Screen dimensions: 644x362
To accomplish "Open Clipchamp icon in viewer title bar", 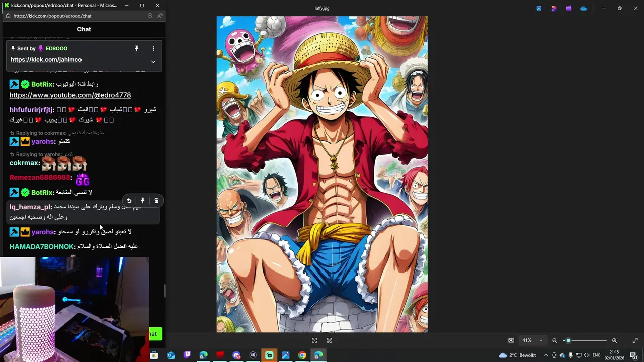I will (569, 8).
